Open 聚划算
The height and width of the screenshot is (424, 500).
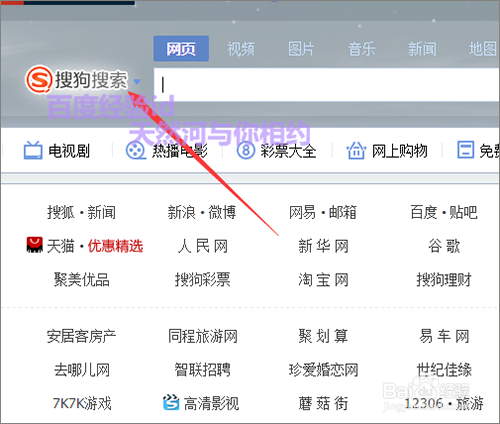coord(323,336)
